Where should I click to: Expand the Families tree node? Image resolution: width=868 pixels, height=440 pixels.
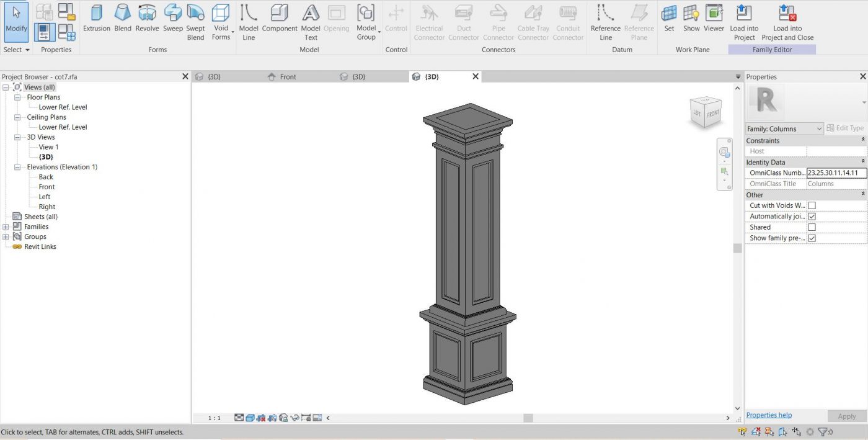coord(6,227)
